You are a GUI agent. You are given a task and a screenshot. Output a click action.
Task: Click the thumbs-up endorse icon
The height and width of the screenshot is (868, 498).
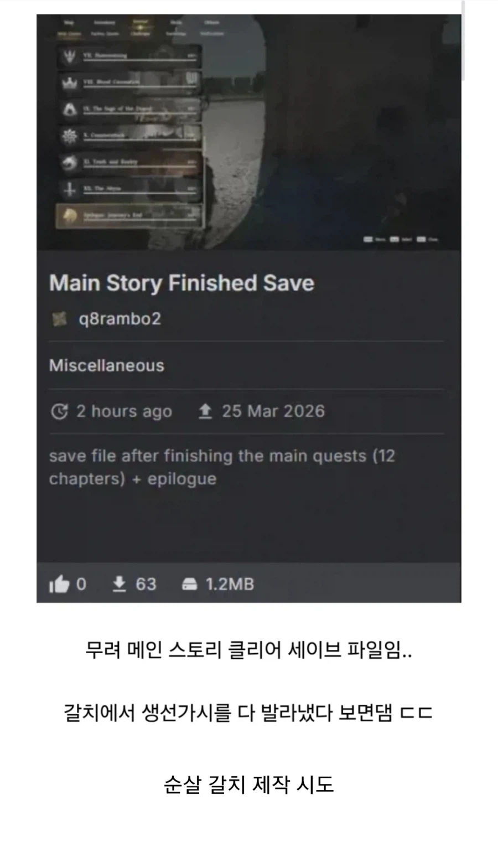(59, 584)
